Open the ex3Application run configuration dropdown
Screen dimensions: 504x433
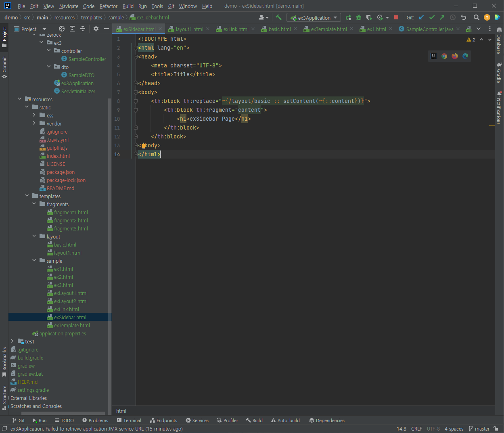point(314,18)
